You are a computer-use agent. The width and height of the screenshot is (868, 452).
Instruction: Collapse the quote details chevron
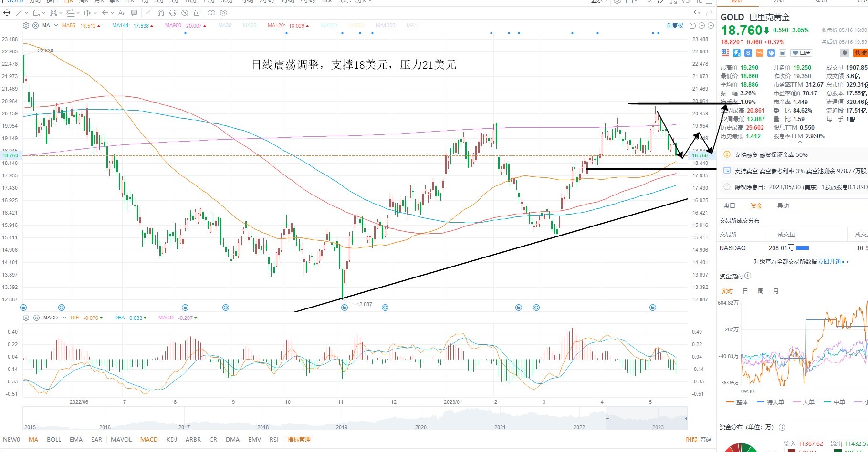800,142
